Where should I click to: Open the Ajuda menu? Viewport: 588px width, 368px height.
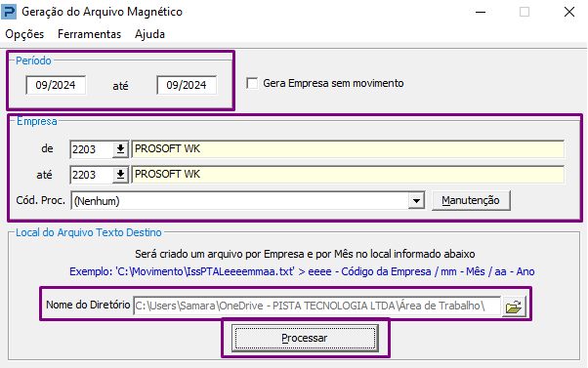click(149, 34)
